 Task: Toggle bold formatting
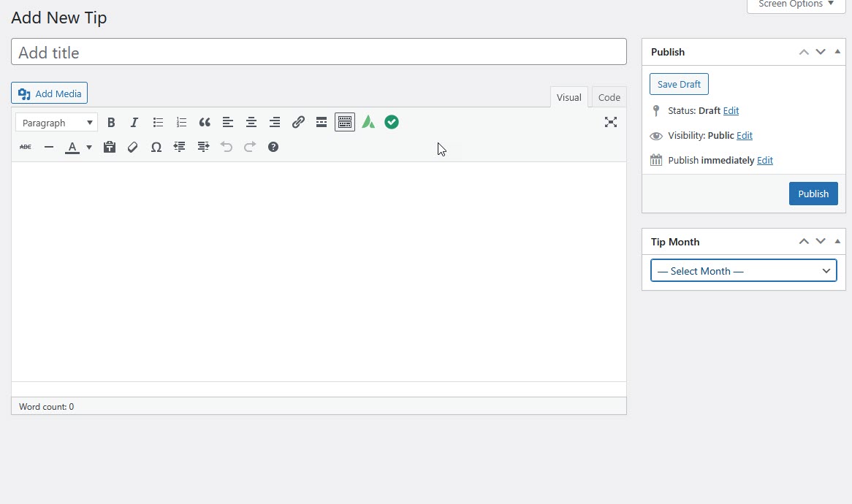111,122
